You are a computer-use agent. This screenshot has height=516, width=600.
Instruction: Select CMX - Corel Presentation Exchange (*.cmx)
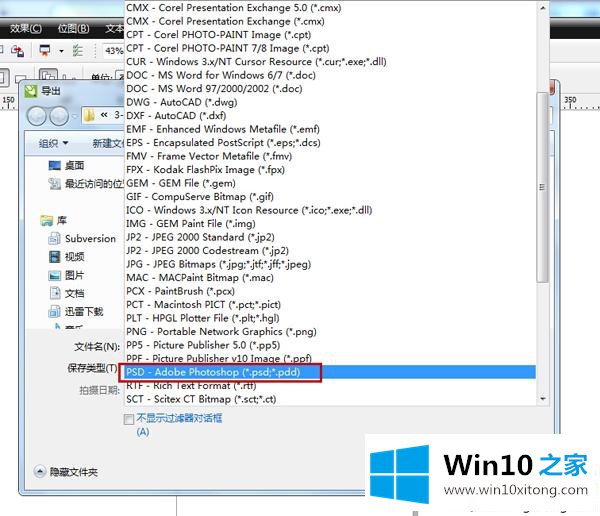pos(331,21)
